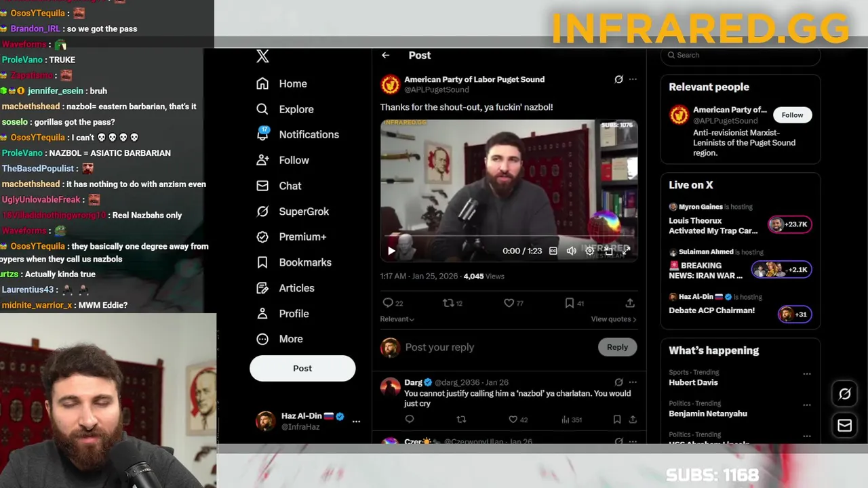
Task: Open the video settings gear
Action: (590, 251)
